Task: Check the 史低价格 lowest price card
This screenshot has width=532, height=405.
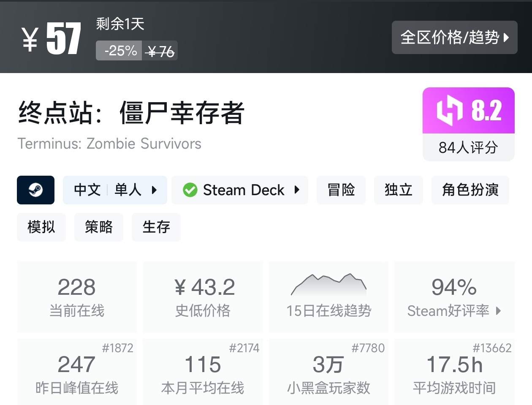Action: coord(203,296)
